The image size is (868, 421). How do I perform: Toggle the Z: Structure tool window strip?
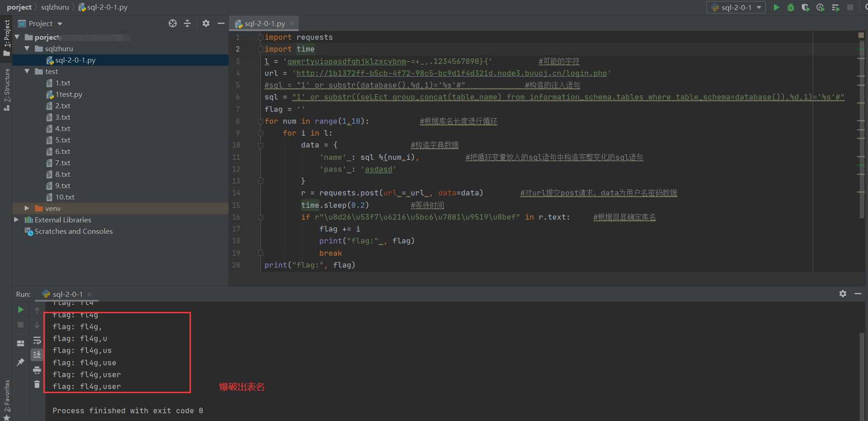[6, 89]
